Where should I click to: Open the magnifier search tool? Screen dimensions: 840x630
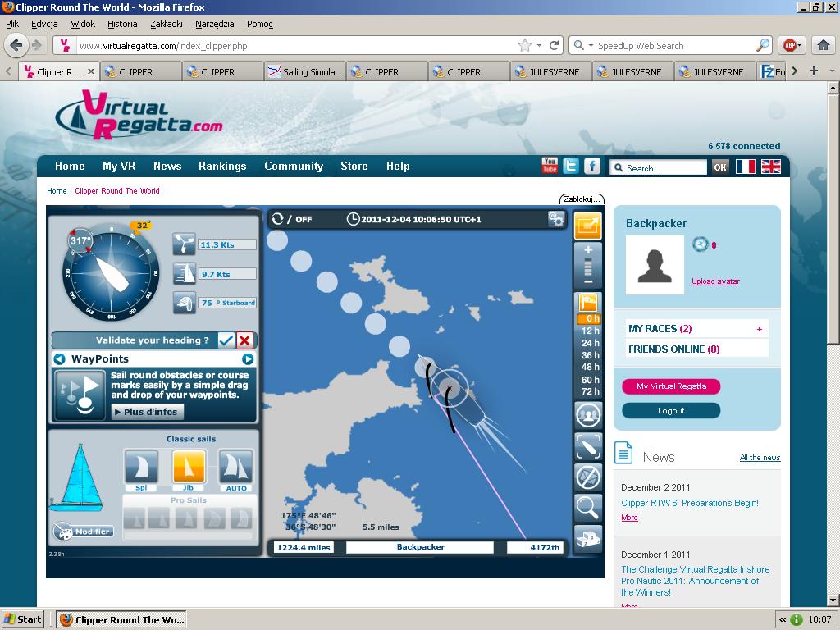pyautogui.click(x=588, y=508)
